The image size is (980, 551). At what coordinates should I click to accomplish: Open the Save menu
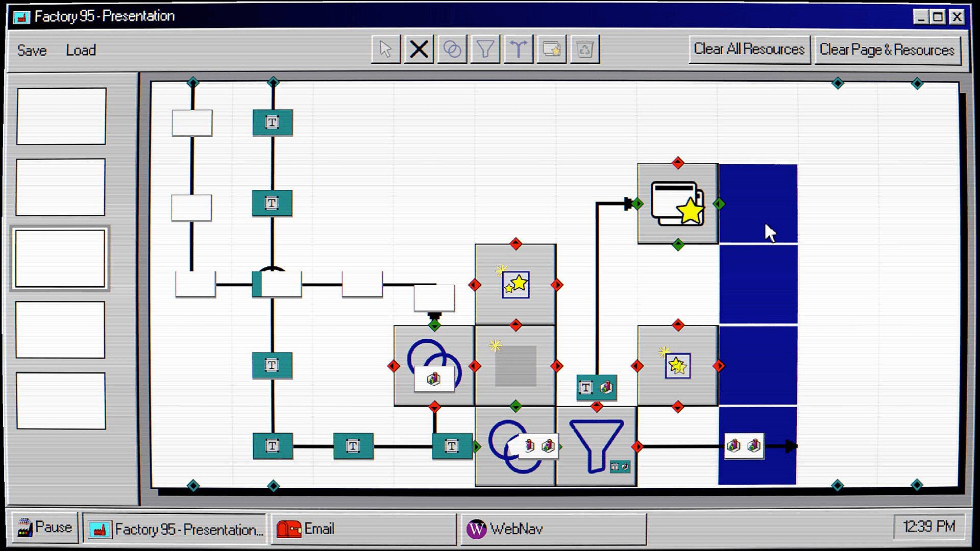32,51
